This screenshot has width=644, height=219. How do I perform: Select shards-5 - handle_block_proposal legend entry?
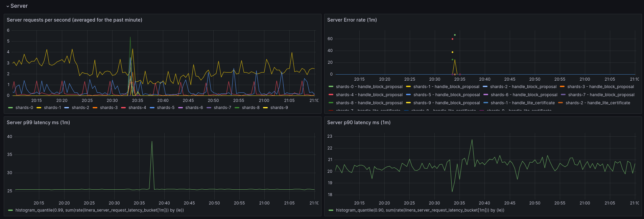[447, 95]
